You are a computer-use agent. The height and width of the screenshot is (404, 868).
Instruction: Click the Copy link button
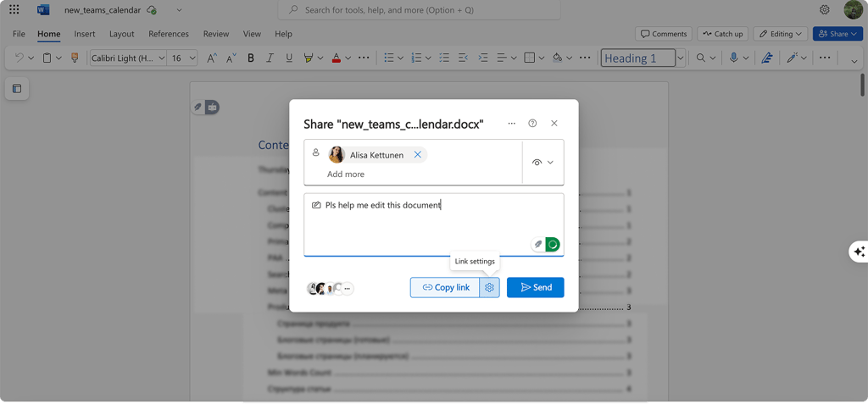point(445,287)
